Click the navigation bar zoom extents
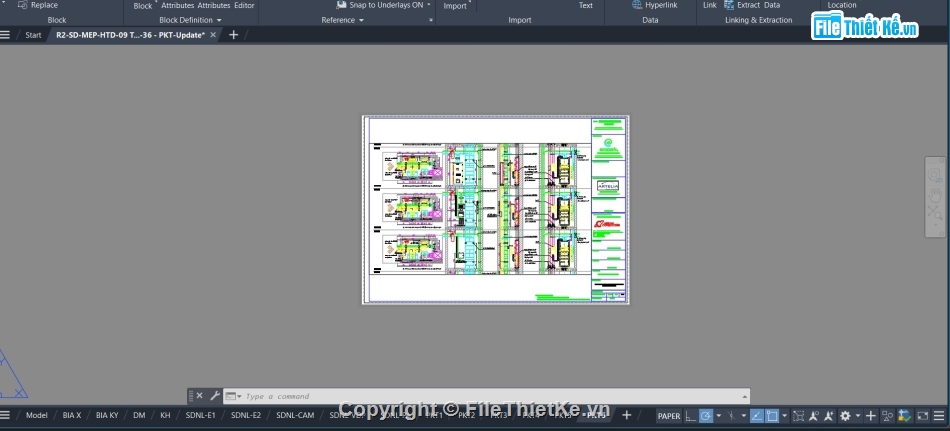 [x=935, y=213]
